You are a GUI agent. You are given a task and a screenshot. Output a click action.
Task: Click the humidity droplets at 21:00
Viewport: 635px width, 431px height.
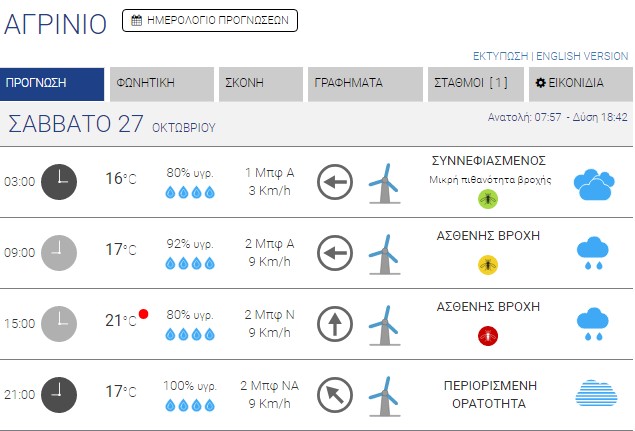pos(190,405)
